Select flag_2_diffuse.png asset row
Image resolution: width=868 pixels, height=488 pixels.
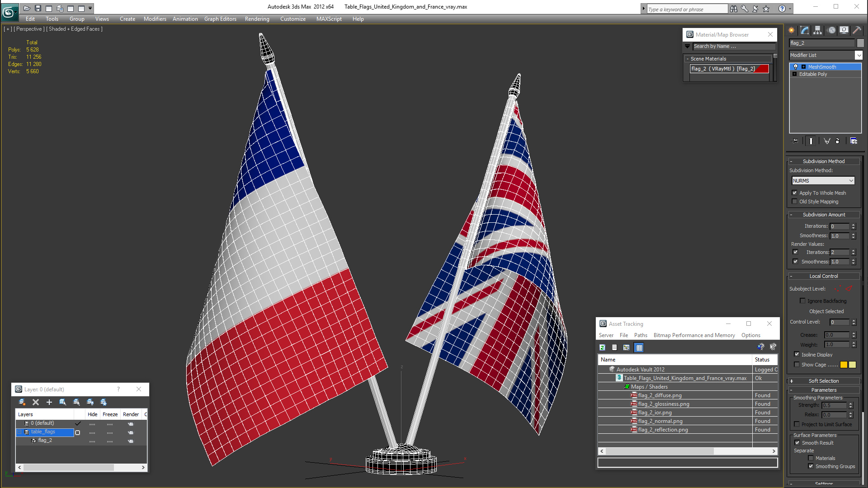click(x=687, y=395)
